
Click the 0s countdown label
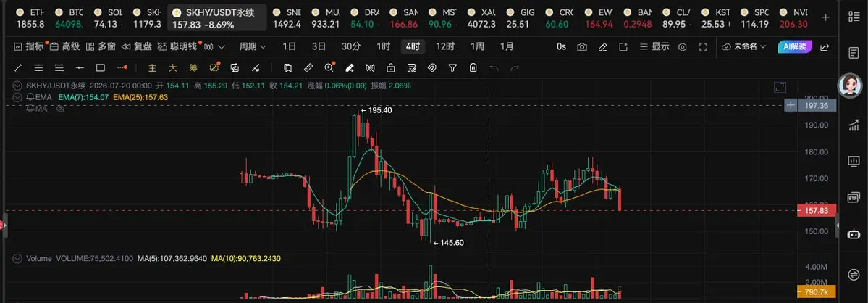click(x=561, y=47)
